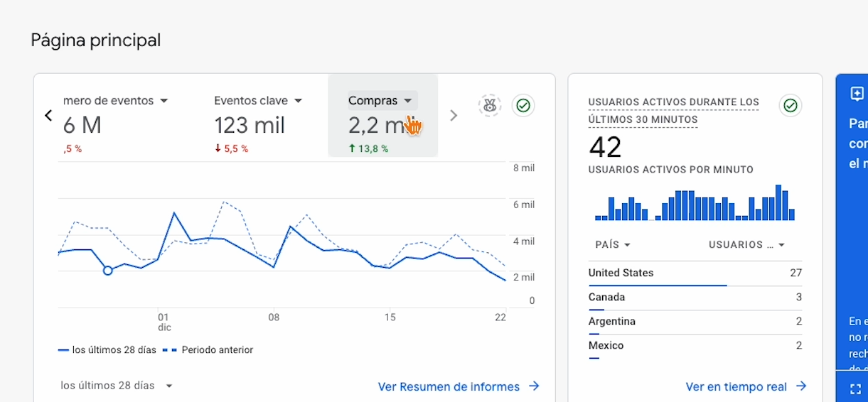
Task: Click the Canada country row
Action: point(695,298)
